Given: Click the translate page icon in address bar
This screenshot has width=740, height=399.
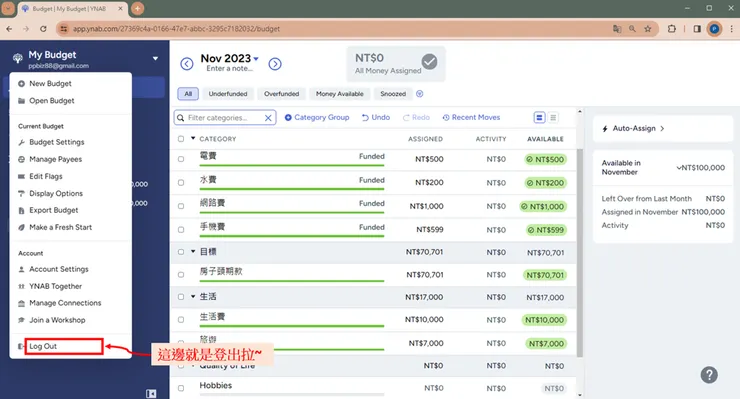Looking at the screenshot, I should [x=617, y=29].
